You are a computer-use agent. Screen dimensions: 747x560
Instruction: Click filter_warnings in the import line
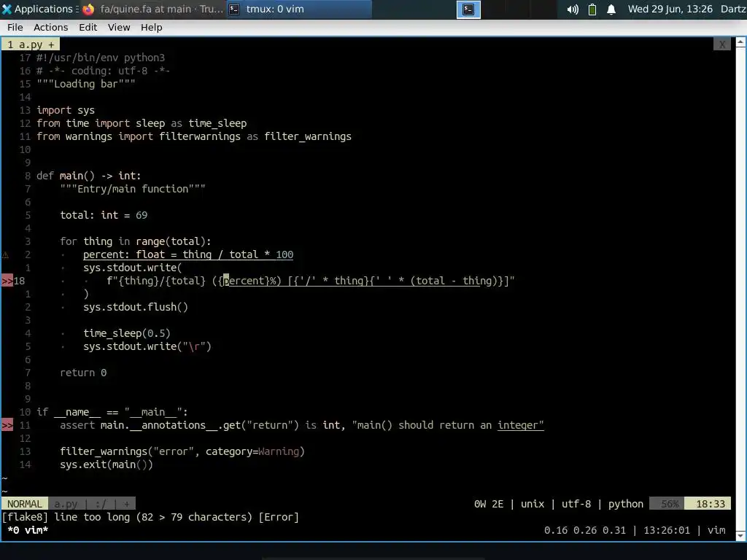(x=308, y=136)
